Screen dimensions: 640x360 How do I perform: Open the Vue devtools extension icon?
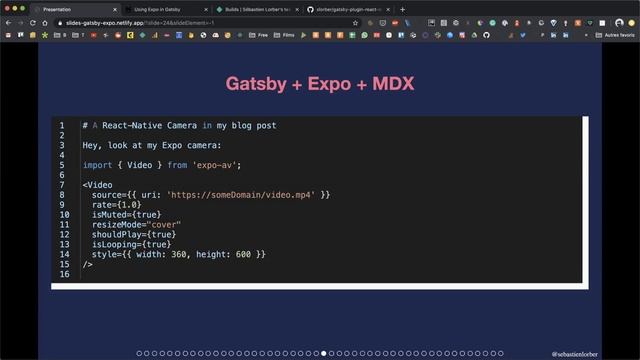click(590, 23)
